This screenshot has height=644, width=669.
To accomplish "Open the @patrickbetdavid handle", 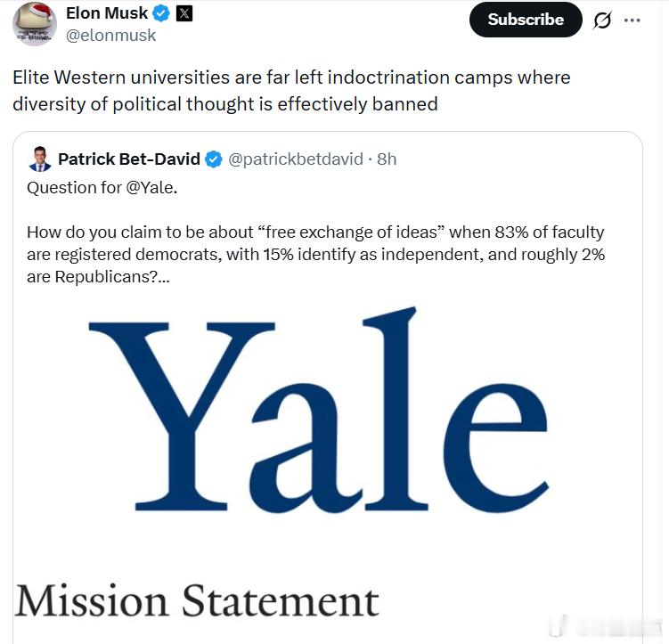I will point(296,159).
